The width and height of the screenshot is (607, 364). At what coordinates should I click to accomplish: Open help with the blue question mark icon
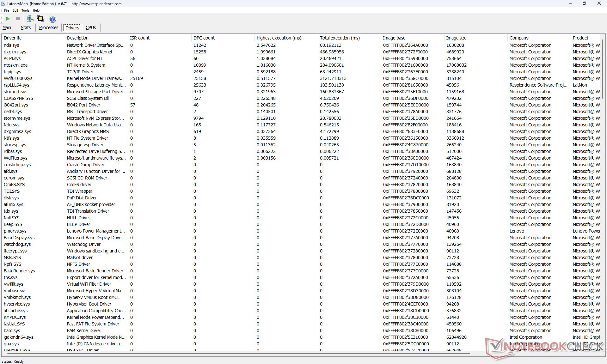[52, 19]
